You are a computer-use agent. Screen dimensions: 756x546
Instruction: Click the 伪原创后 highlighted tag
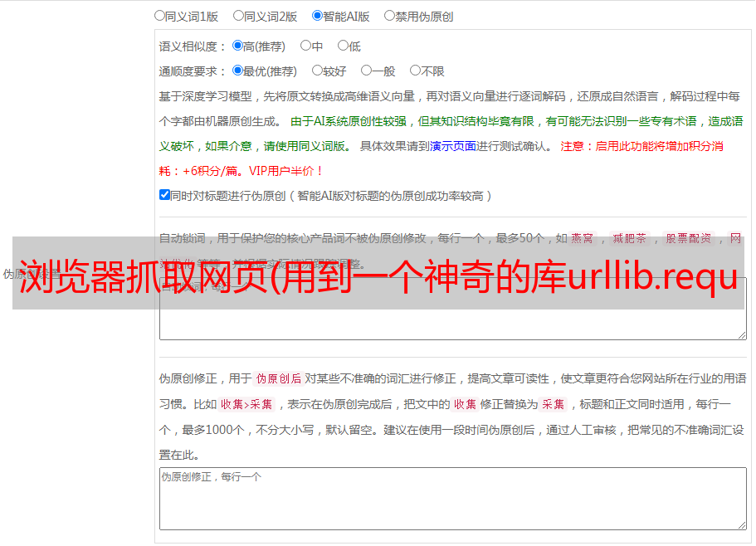(279, 378)
